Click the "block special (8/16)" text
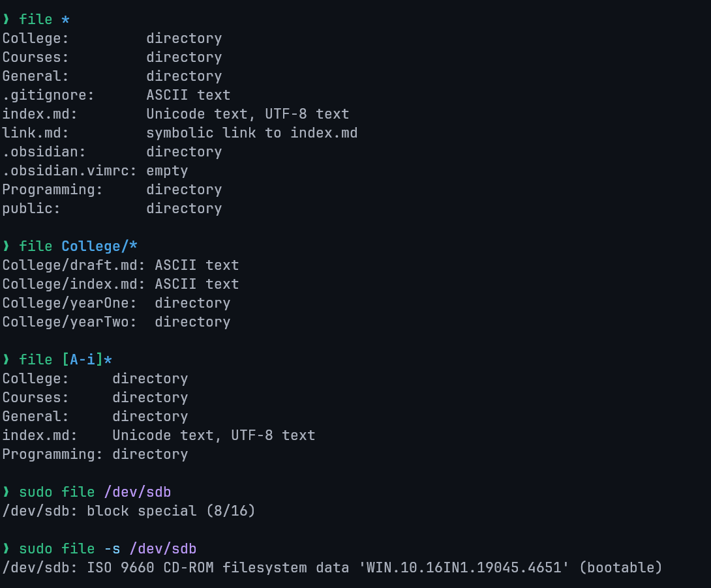Viewport: 711px width, 588px height. [x=171, y=511]
